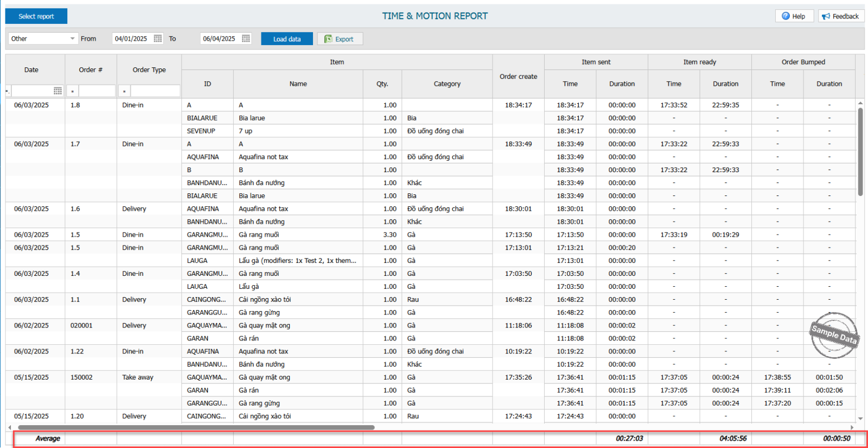Viewport: 868px width, 448px height.
Task: Open the To date calendar picker
Action: (246, 39)
